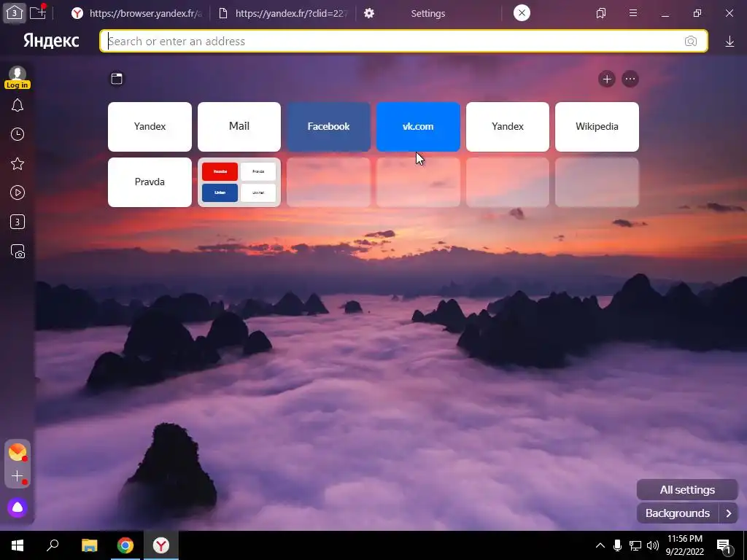Open the Mail tile
The width and height of the screenshot is (747, 560).
pyautogui.click(x=239, y=127)
